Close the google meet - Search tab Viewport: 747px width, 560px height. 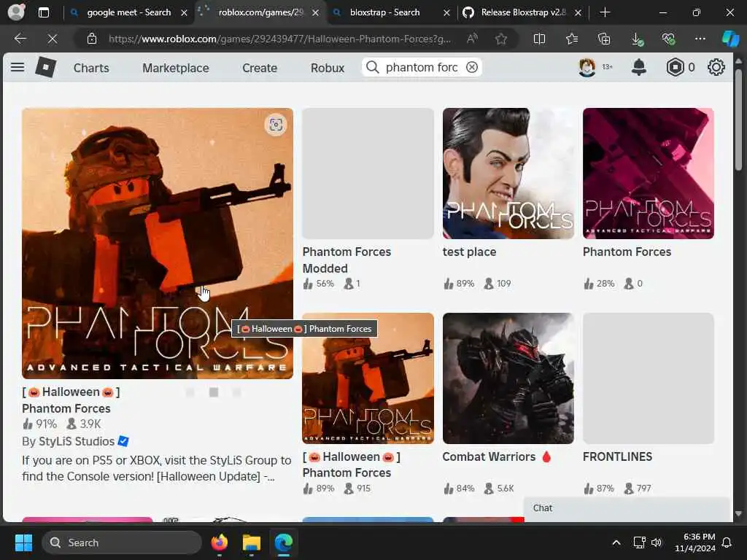tap(184, 13)
